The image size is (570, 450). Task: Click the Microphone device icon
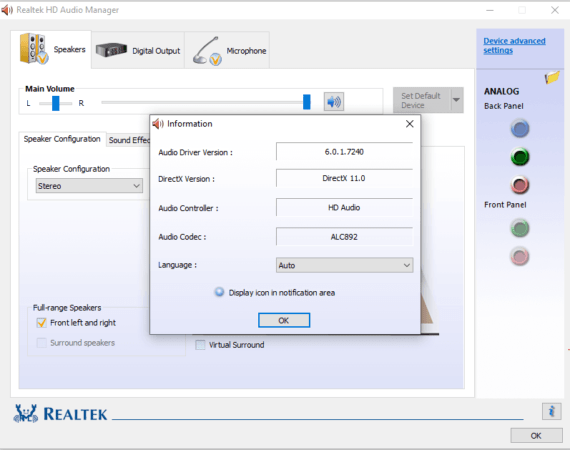pos(207,51)
